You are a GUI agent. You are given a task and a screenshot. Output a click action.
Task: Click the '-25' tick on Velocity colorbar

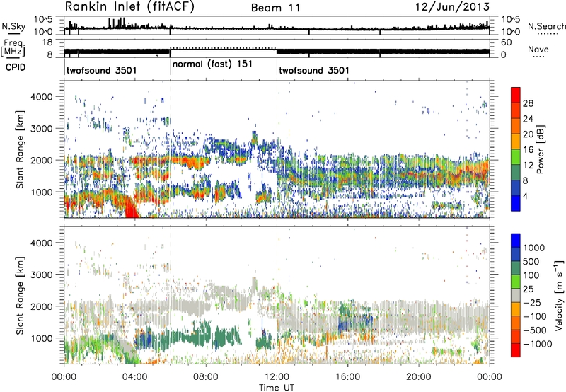tap(533, 303)
